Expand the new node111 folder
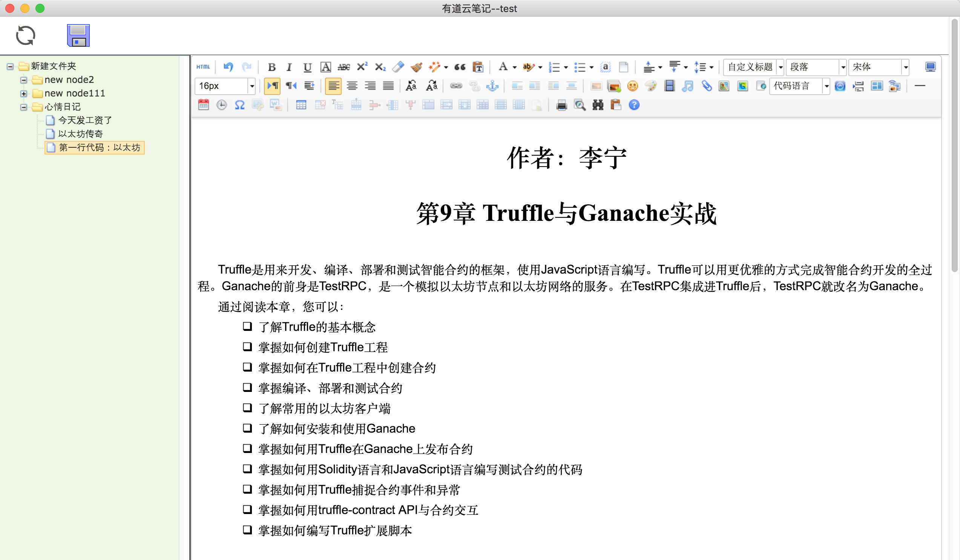The height and width of the screenshot is (560, 960). pyautogui.click(x=24, y=94)
